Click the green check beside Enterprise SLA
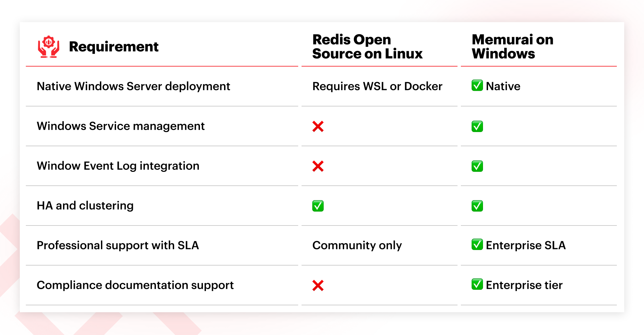644x335 pixels. tap(477, 245)
